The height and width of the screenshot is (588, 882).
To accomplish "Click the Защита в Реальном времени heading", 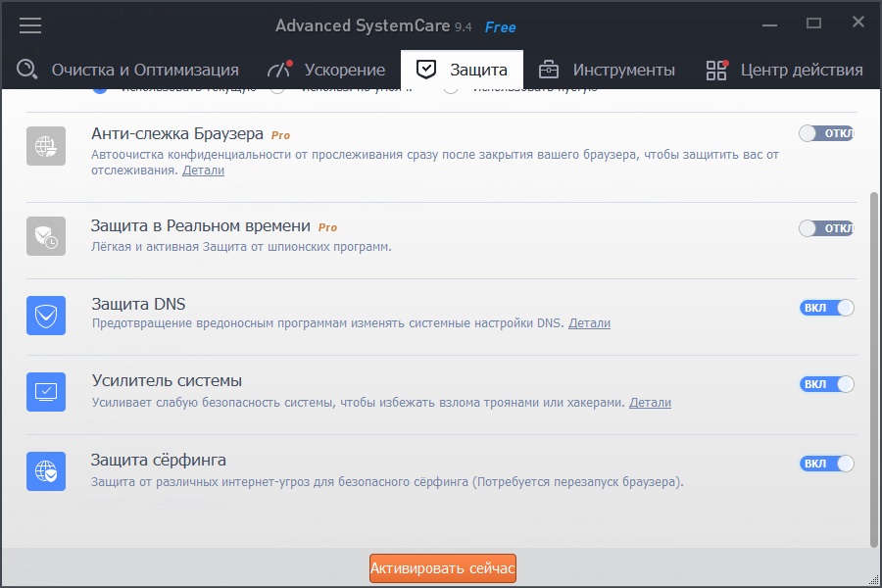I will 200,226.
